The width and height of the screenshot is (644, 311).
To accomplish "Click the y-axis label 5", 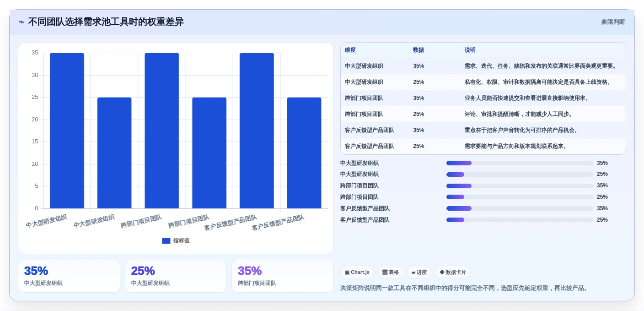I will pos(37,186).
